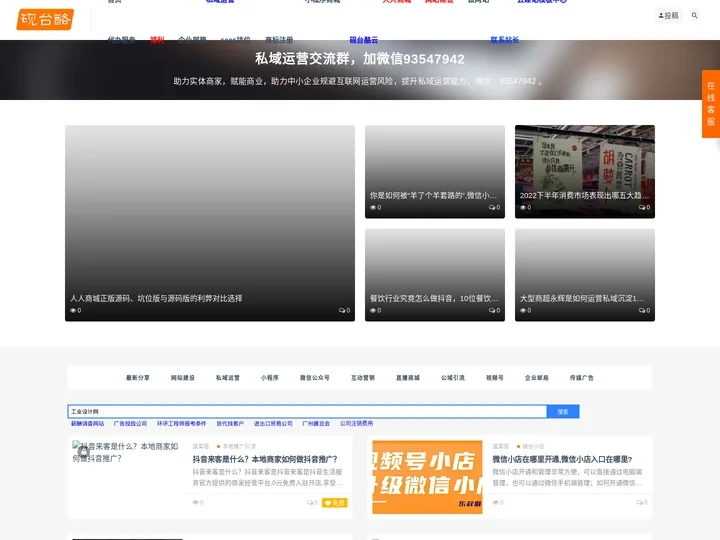Click views eye icon on 餐饮行业 card
Screen dimensions: 720x540
[x=373, y=310]
